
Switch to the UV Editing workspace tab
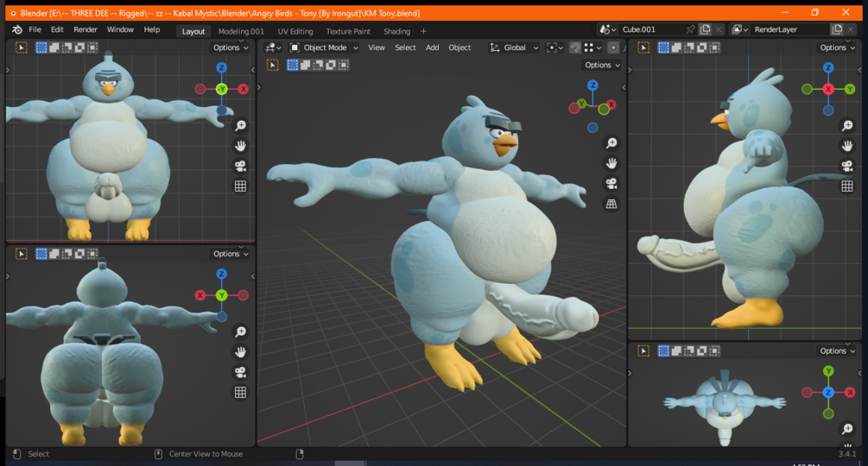click(295, 32)
